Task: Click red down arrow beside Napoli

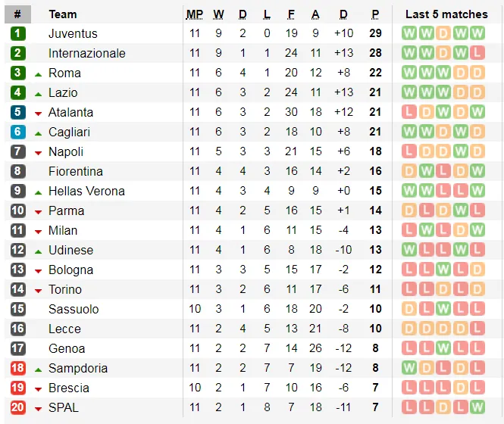Action: click(38, 152)
